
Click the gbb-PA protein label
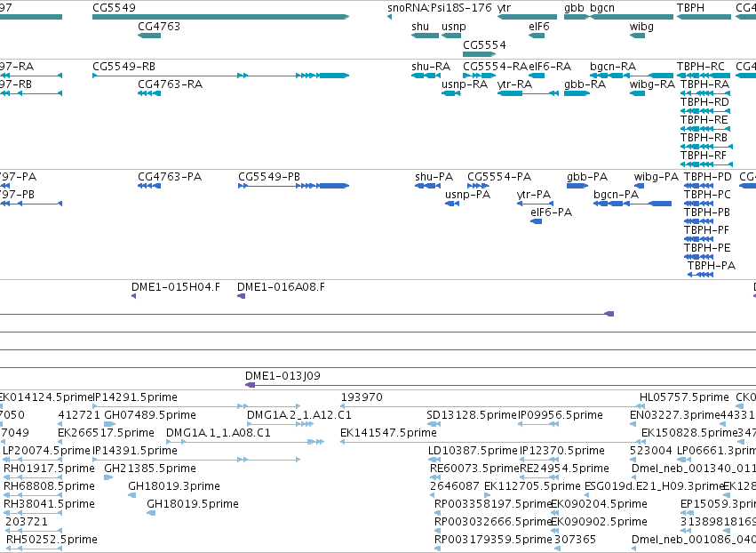(587, 177)
